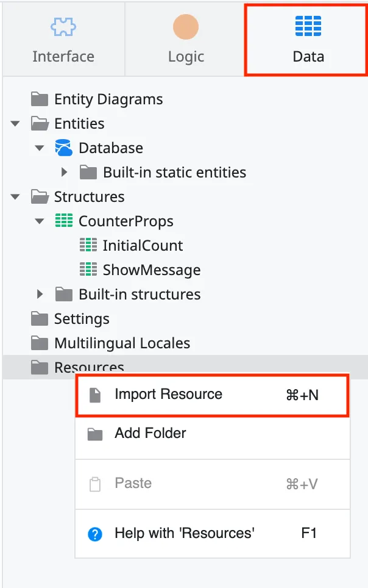The height and width of the screenshot is (588, 368).
Task: Click the ShowMessage structure attribute icon
Action: pos(89,270)
